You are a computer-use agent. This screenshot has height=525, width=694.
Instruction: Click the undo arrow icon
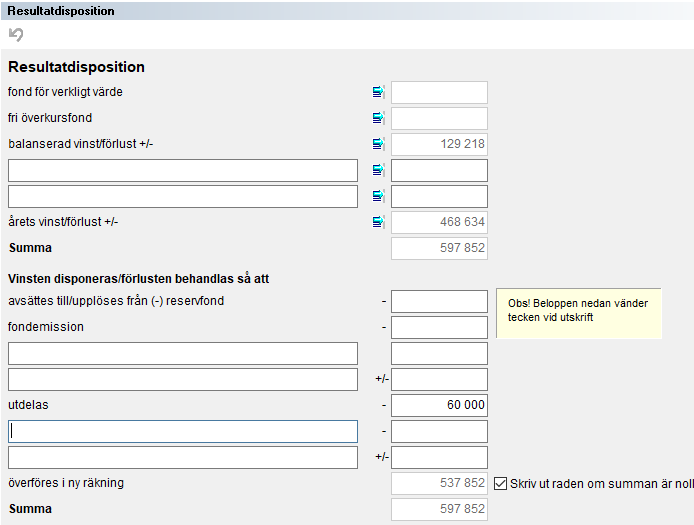16,34
